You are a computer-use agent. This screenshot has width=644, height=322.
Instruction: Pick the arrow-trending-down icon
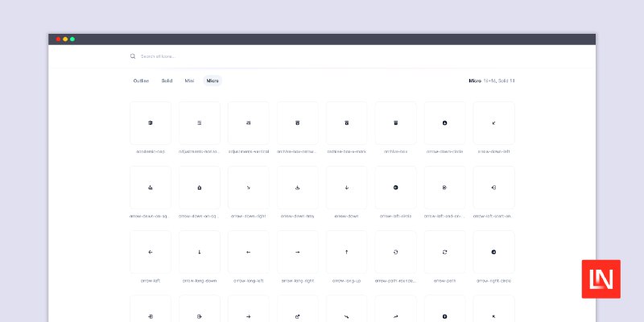tap(347, 309)
